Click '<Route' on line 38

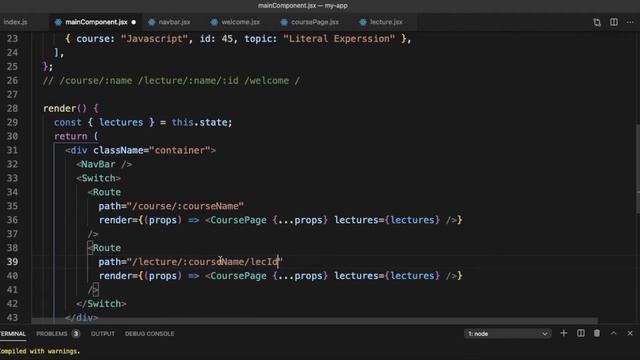point(104,248)
